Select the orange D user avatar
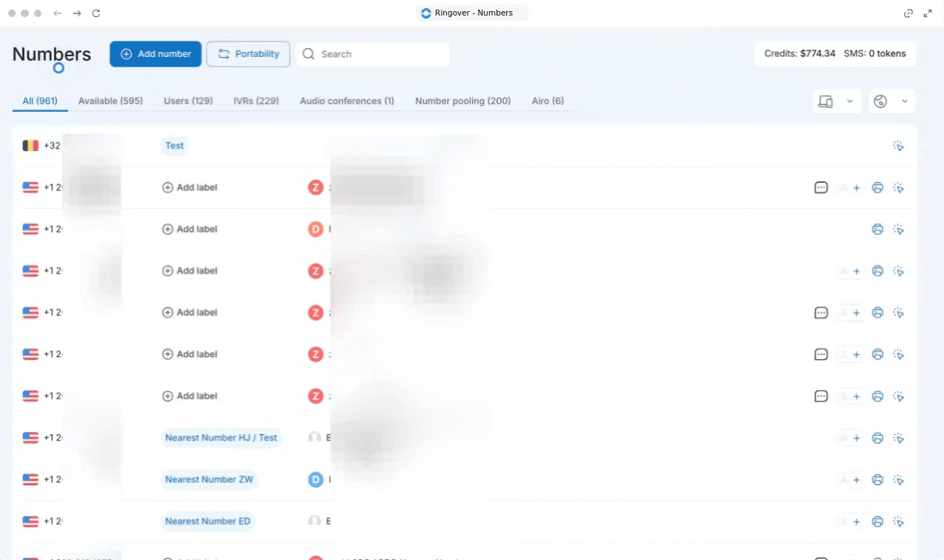 [316, 230]
